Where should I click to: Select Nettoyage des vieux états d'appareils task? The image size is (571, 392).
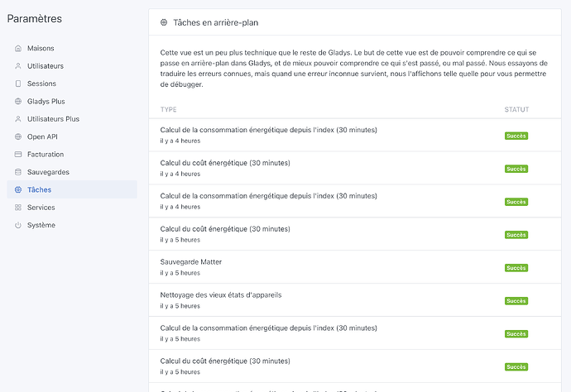coord(355,300)
